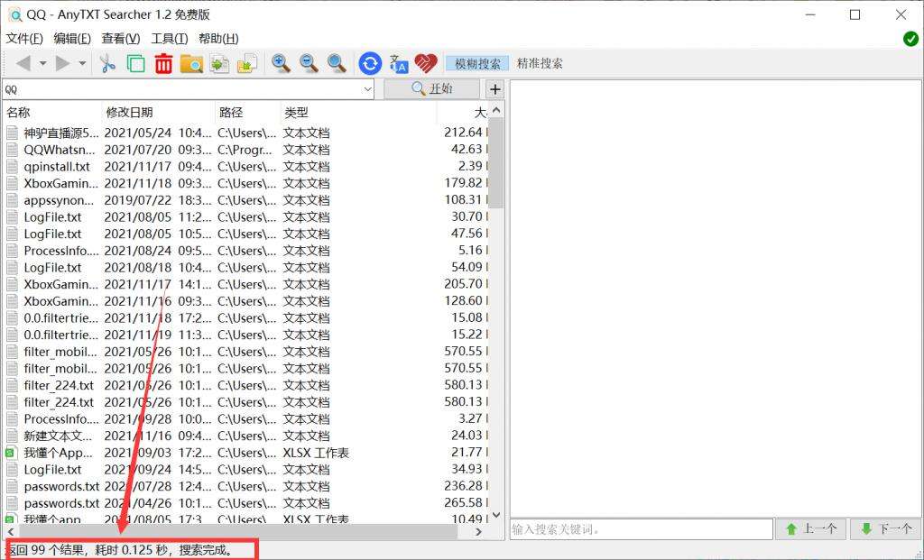Image resolution: width=924 pixels, height=560 pixels.
Task: Click the zoom in magnifier icon
Action: [281, 63]
